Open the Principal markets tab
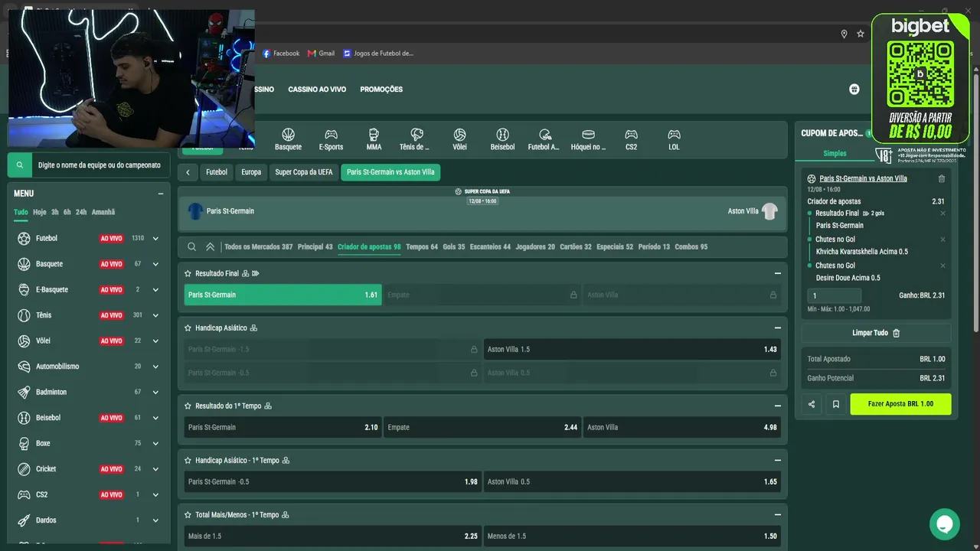Viewport: 980px width, 551px height. point(315,247)
